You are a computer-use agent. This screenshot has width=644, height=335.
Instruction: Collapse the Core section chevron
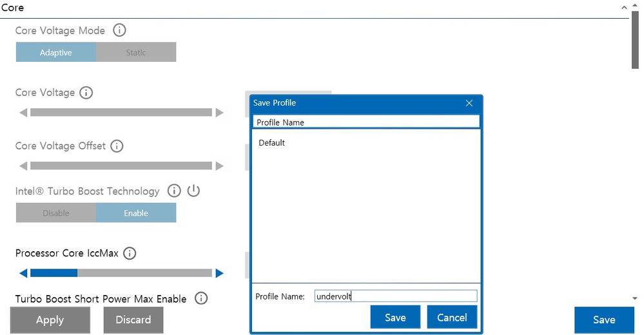624,7
